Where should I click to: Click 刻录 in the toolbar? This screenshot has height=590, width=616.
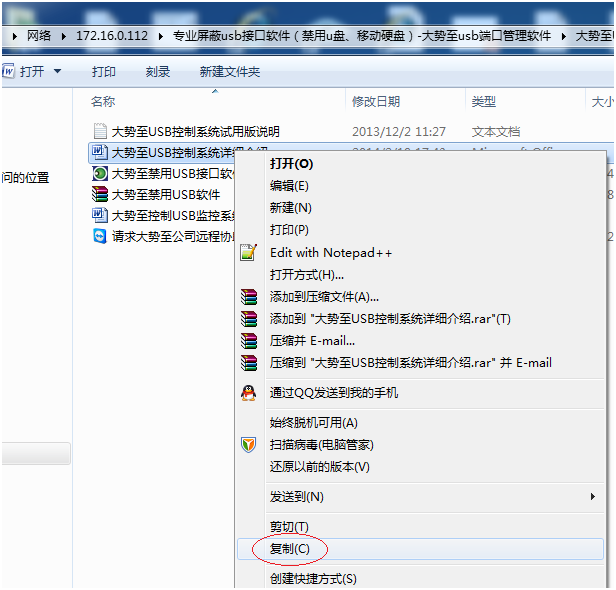[158, 72]
